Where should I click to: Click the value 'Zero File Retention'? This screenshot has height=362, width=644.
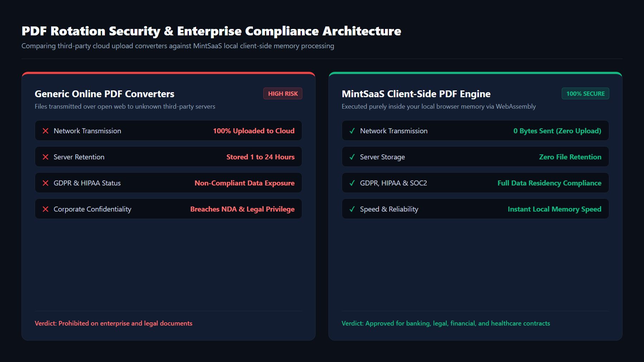(570, 157)
